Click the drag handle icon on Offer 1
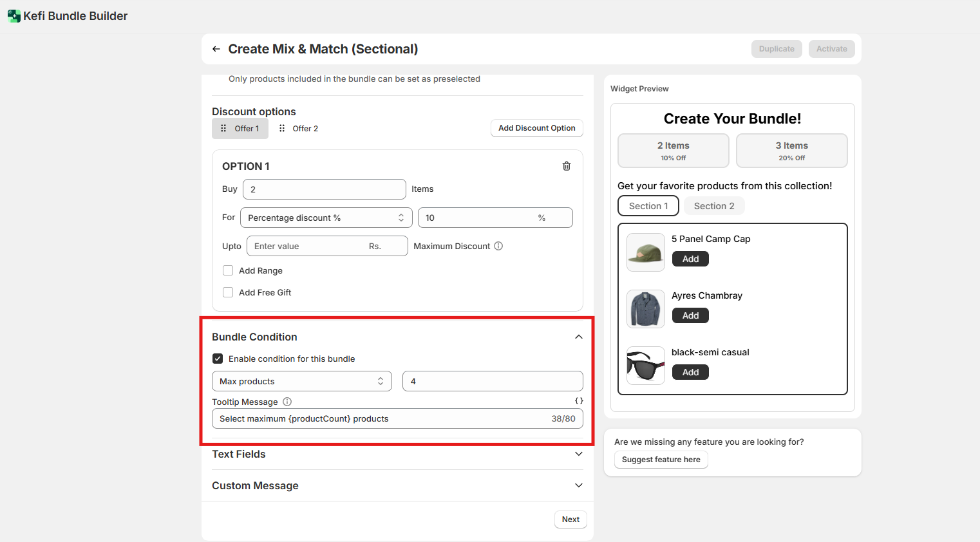980x542 pixels. coord(223,129)
